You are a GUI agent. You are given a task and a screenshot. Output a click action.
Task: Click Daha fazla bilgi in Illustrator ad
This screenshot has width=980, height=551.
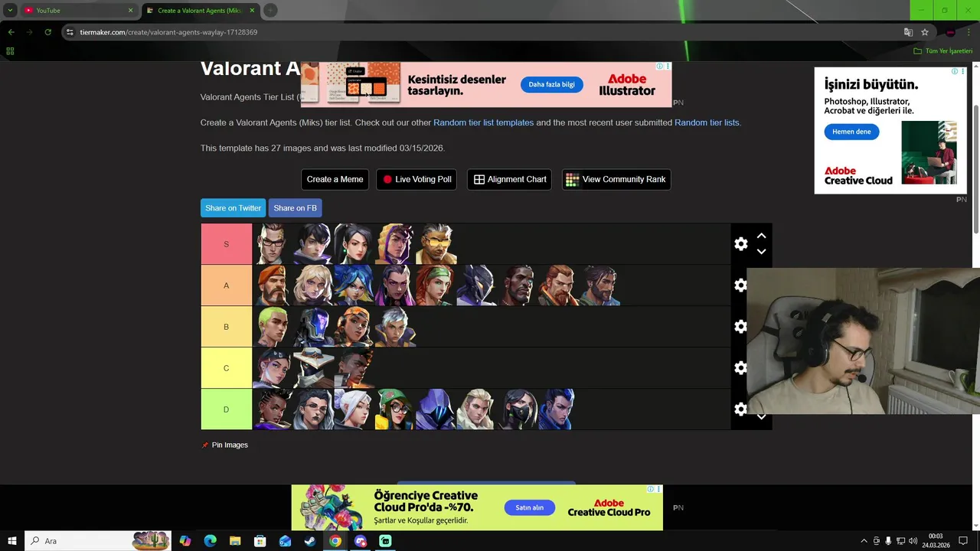pyautogui.click(x=551, y=84)
